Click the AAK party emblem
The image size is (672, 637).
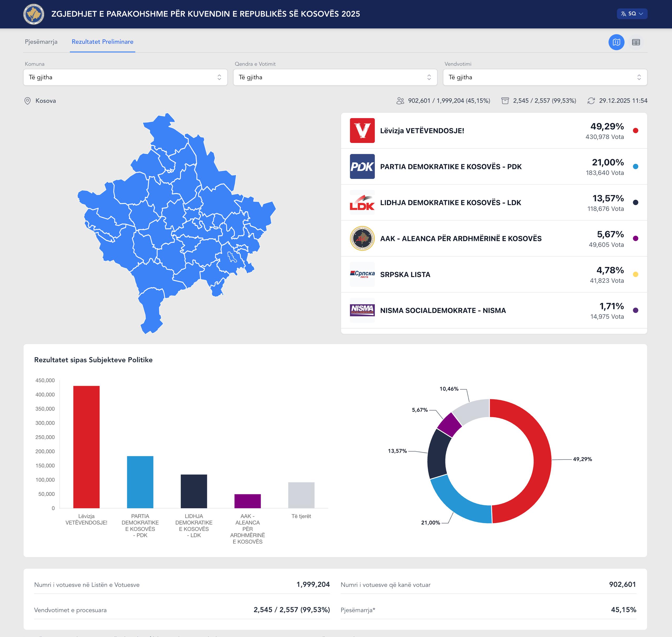(362, 239)
